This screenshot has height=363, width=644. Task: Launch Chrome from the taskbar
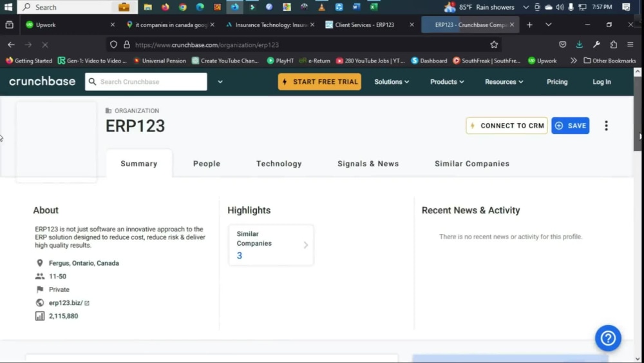point(182,7)
